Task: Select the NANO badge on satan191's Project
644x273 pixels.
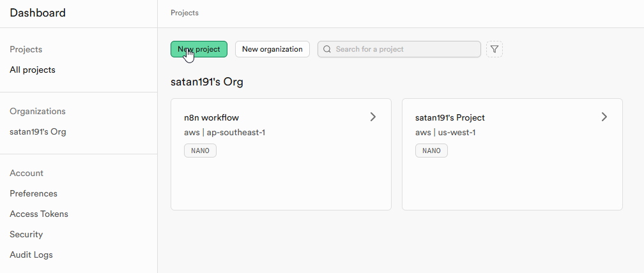Action: coord(431,151)
